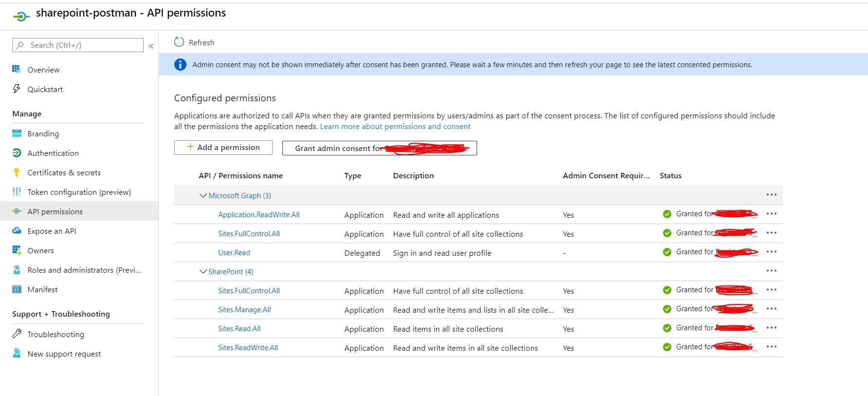Viewport: 868px width, 396px height.
Task: Click the Token configuration icon
Action: tap(17, 192)
